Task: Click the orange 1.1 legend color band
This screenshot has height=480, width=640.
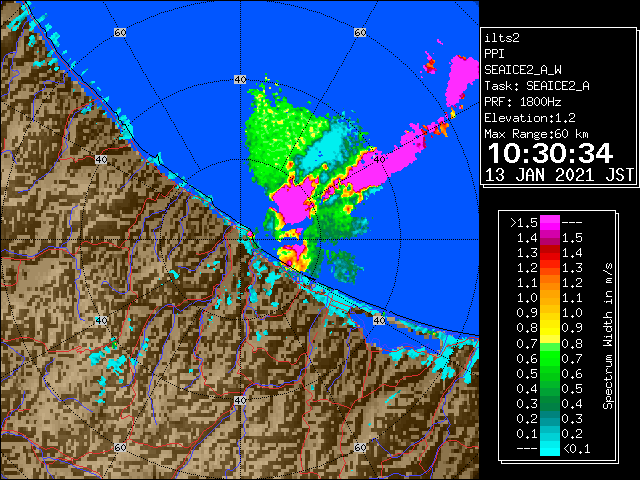Action: [549, 283]
